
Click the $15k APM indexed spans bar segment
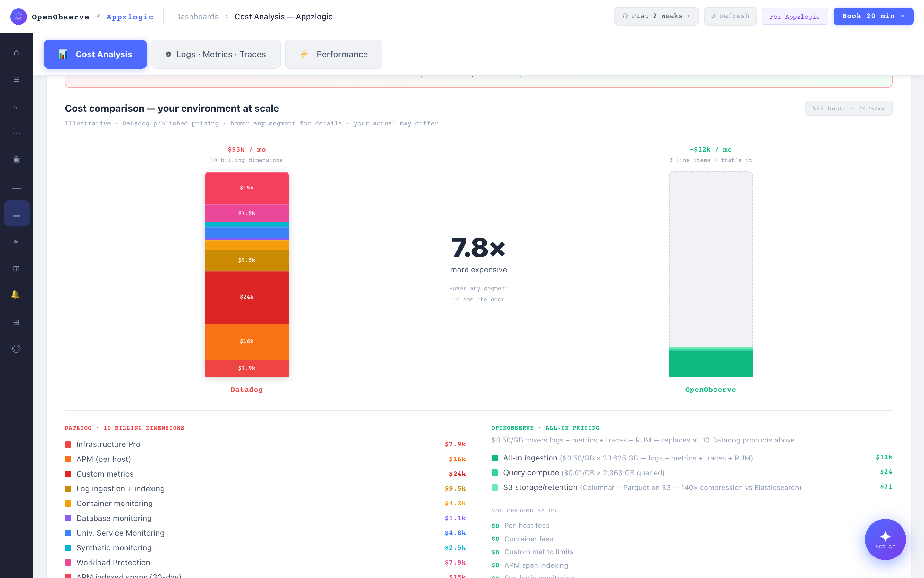[x=247, y=188]
